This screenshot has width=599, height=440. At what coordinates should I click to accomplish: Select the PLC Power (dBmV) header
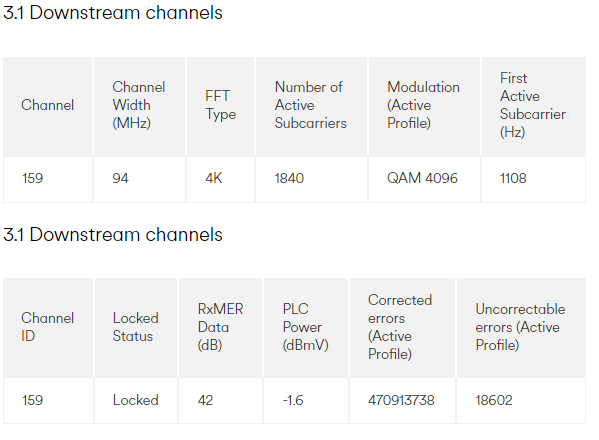point(306,327)
